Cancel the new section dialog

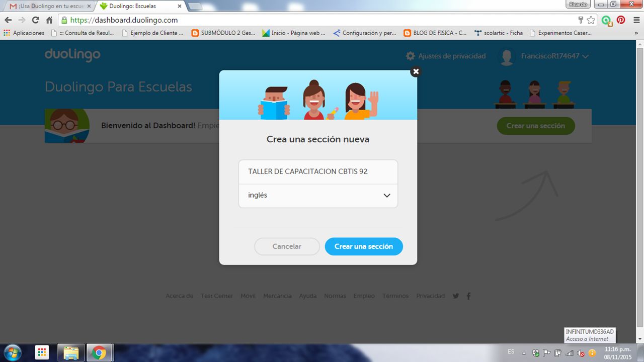(x=287, y=246)
